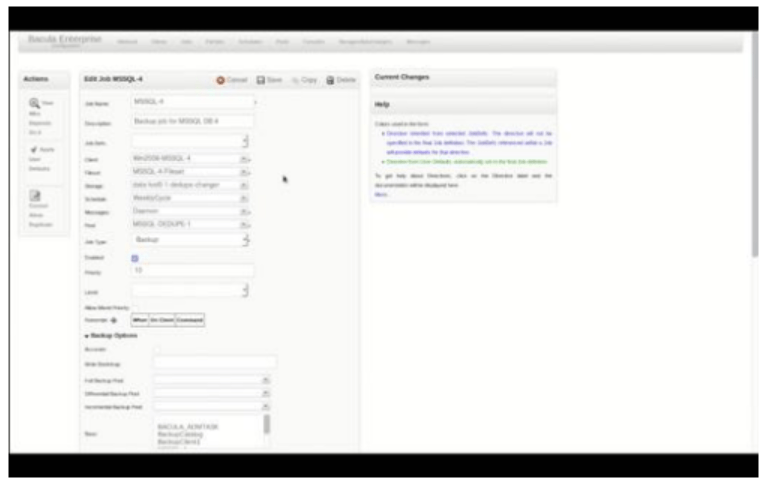Screen dimensions: 767x480
Task: Open the Schedule field WeeklyCycle
Action: (x=185, y=198)
